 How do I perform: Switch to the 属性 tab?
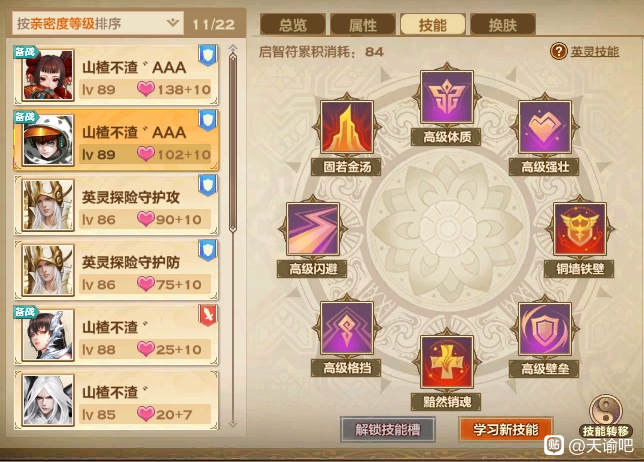click(x=363, y=25)
